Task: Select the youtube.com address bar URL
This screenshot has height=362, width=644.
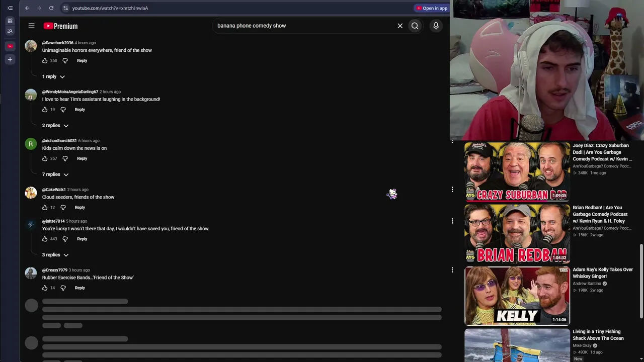Action: [110, 8]
